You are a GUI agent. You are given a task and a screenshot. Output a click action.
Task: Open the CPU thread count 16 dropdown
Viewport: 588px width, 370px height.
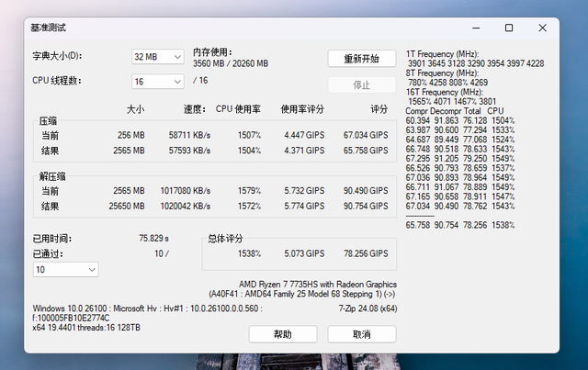157,82
